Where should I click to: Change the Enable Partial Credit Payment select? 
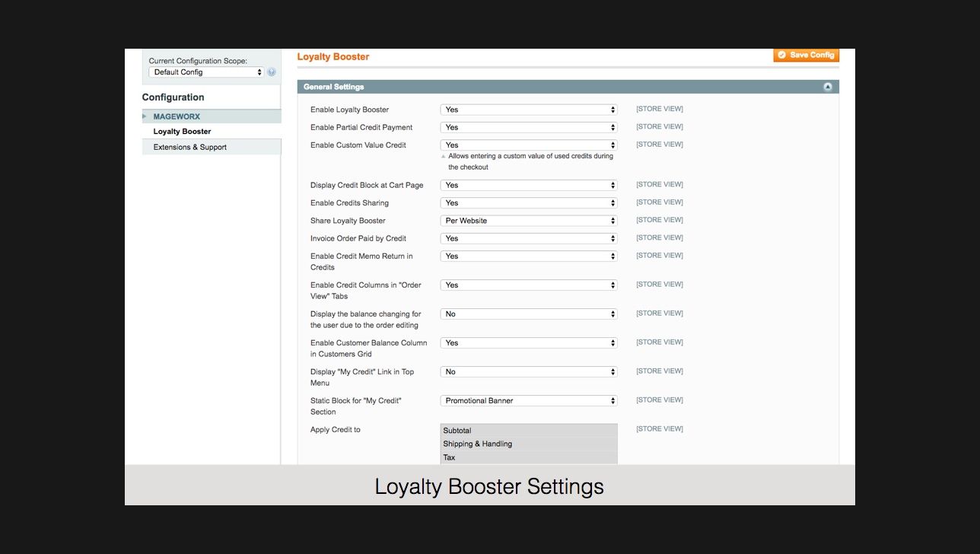click(529, 127)
